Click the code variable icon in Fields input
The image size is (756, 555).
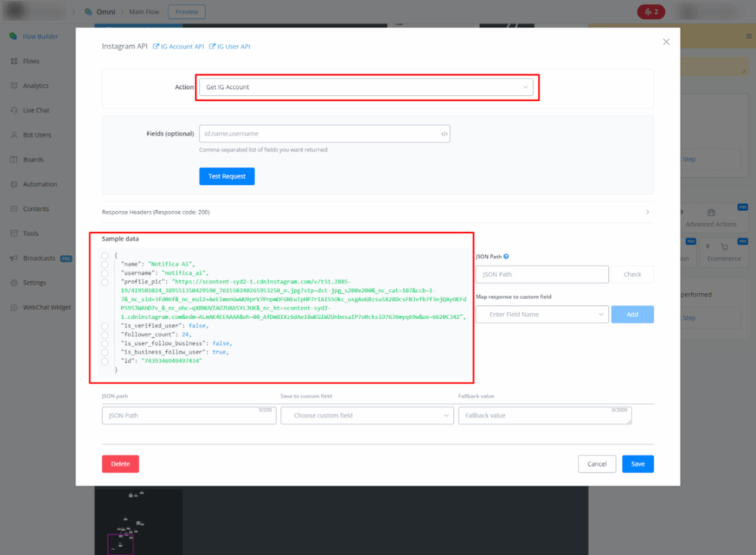pos(444,134)
